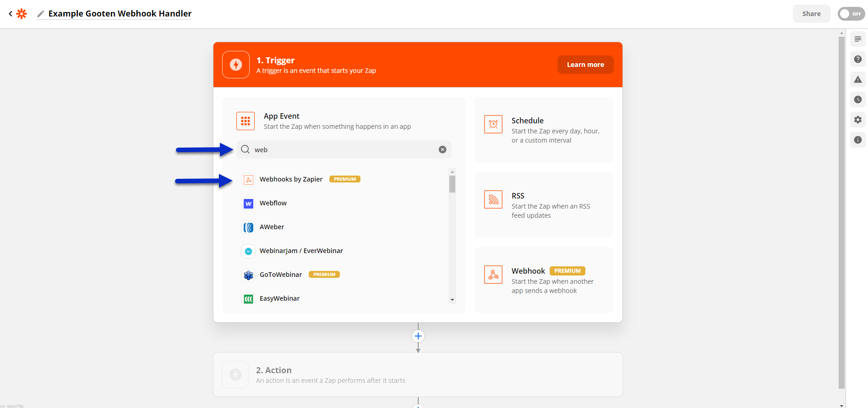
Task: Open the Learn more button
Action: click(585, 65)
